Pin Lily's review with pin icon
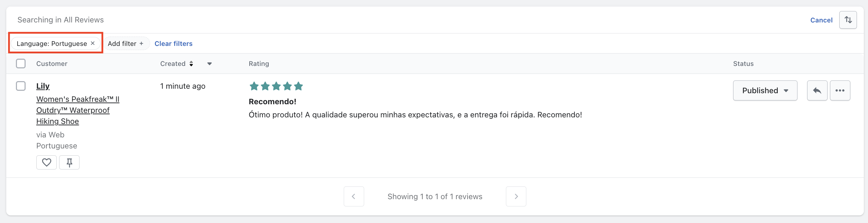The height and width of the screenshot is (223, 868). click(69, 162)
